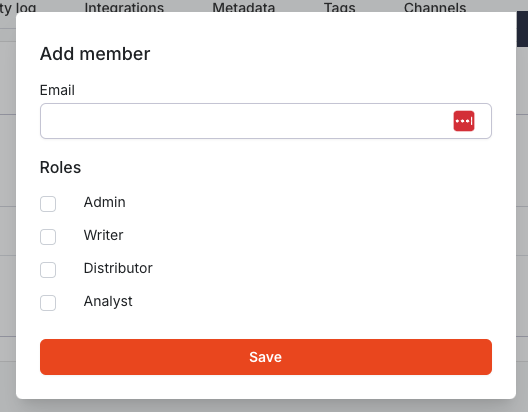Click the Roles section heading
The image size is (528, 412).
tap(60, 167)
